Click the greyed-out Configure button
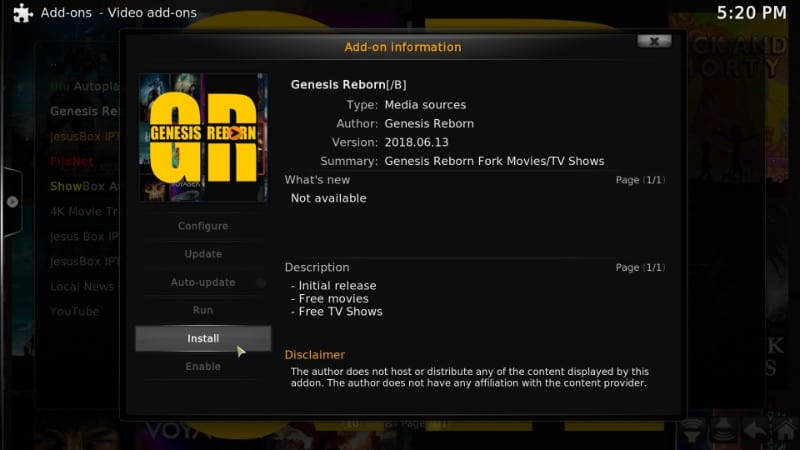Viewport: 800px width, 450px height. [x=203, y=226]
